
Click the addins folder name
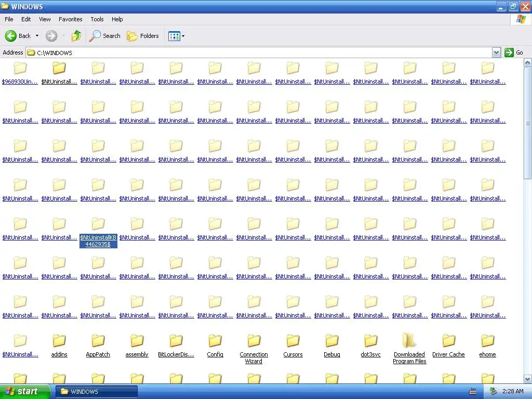pos(59,354)
